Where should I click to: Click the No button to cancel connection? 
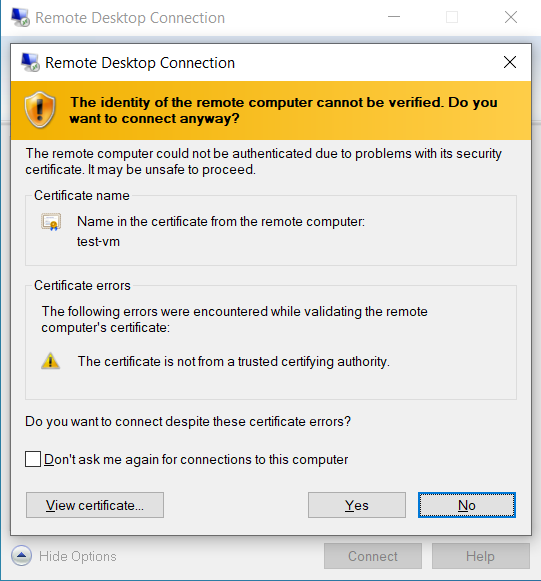click(467, 505)
